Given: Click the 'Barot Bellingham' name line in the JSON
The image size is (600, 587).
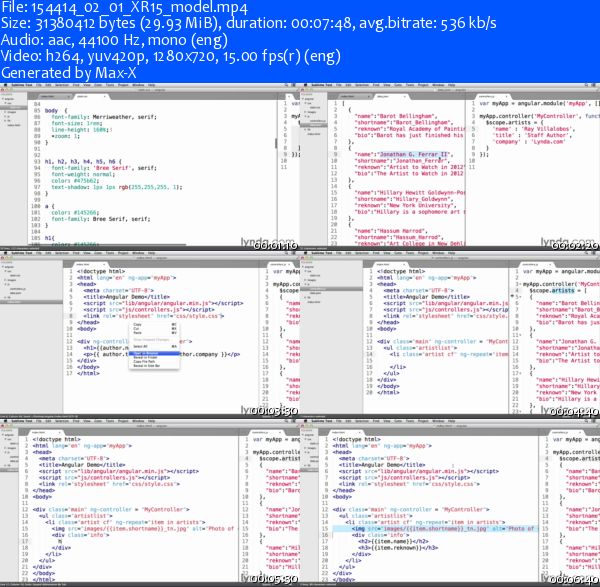Looking at the screenshot, I should point(396,116).
